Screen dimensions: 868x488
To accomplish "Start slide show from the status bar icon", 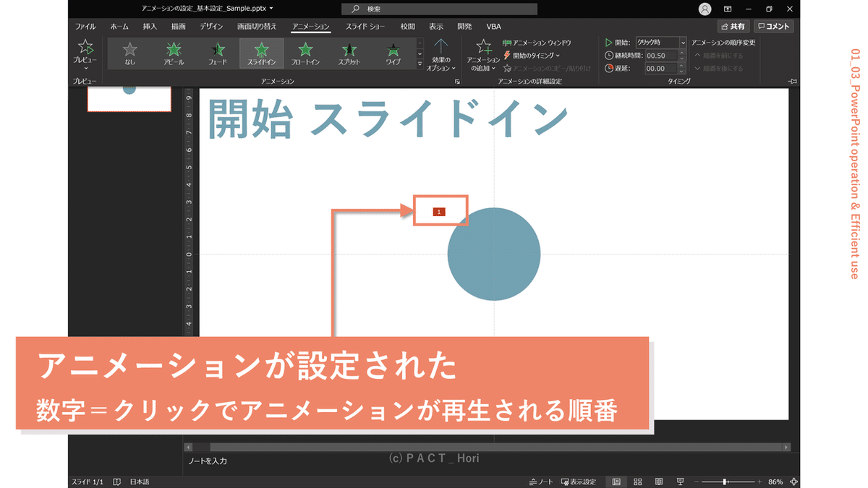I will click(x=679, y=481).
